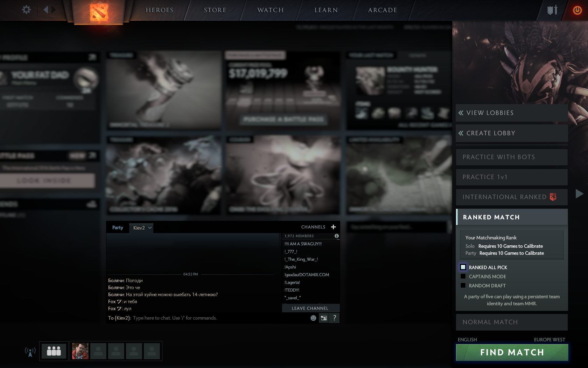Click empty party slot next to avatar

98,351
